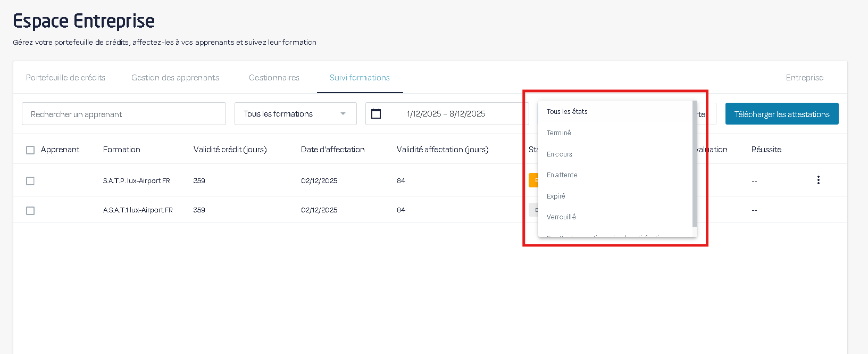Screen dimensions: 868x354
Task: Switch to Portefeuille de crédits tab
Action: [65, 78]
